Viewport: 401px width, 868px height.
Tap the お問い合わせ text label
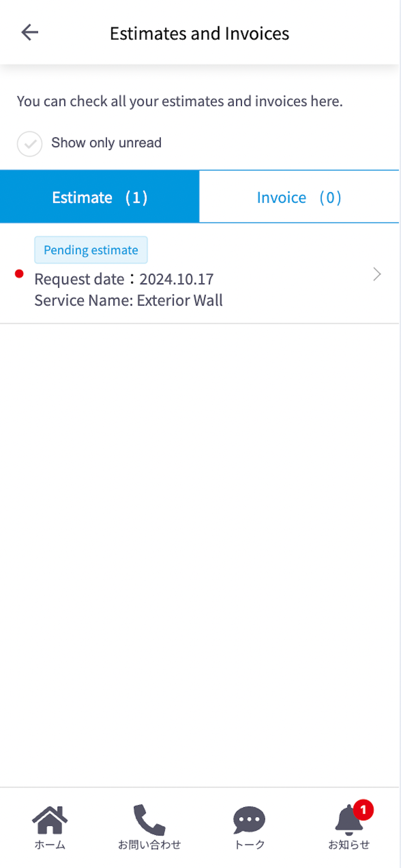[149, 845]
